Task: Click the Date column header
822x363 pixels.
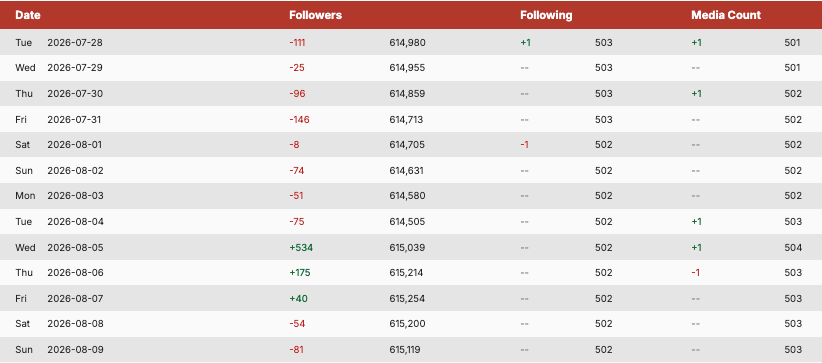Action: click(28, 15)
